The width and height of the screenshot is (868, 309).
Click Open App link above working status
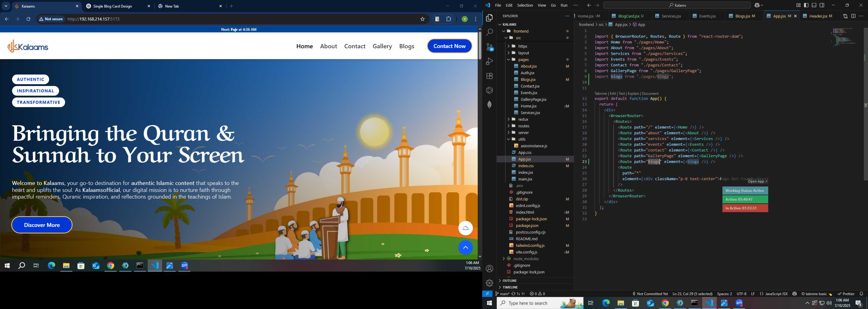tap(757, 181)
